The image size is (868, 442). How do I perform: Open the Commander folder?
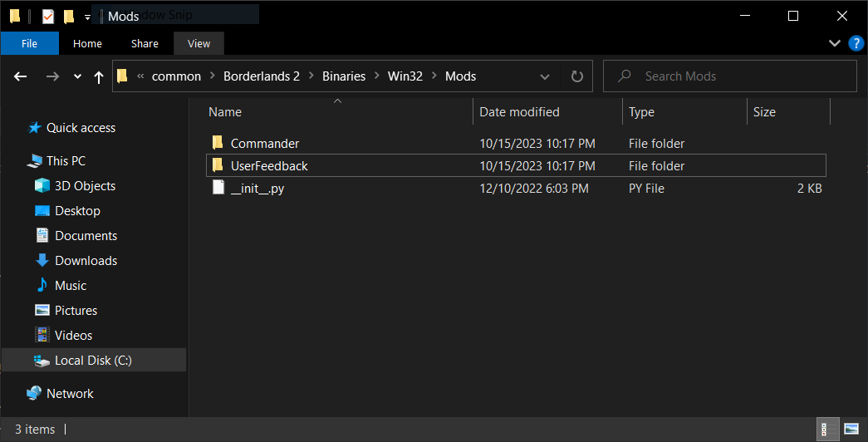coord(265,144)
